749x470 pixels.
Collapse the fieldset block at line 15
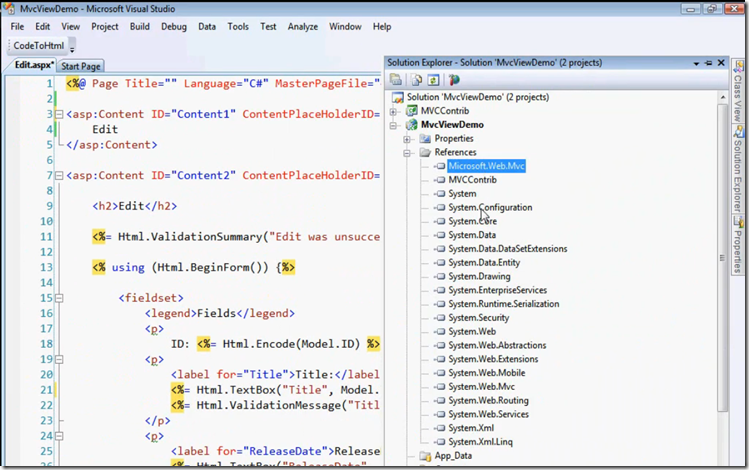pos(59,298)
